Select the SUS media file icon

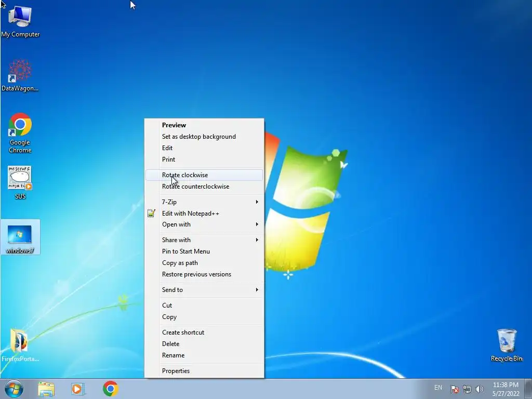click(20, 182)
